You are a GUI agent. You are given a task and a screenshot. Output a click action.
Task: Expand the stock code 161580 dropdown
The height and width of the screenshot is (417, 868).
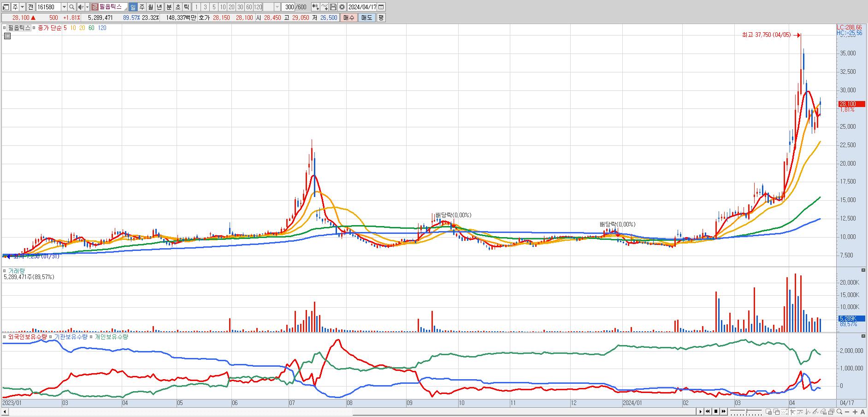(x=64, y=7)
